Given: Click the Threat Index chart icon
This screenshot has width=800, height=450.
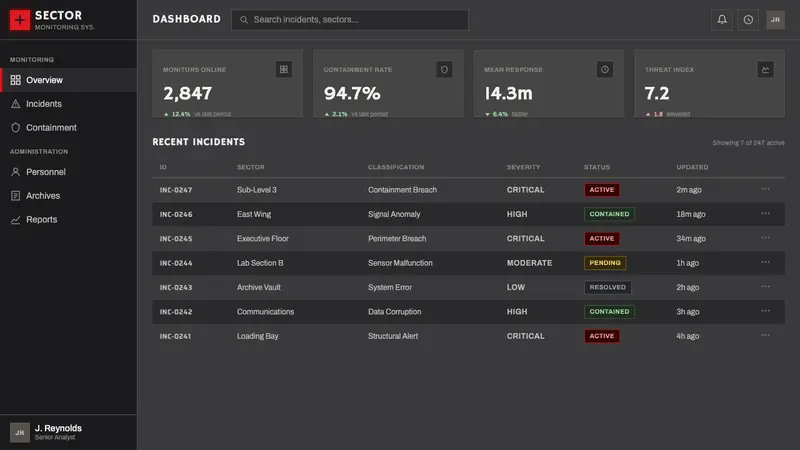Looking at the screenshot, I should [x=765, y=69].
